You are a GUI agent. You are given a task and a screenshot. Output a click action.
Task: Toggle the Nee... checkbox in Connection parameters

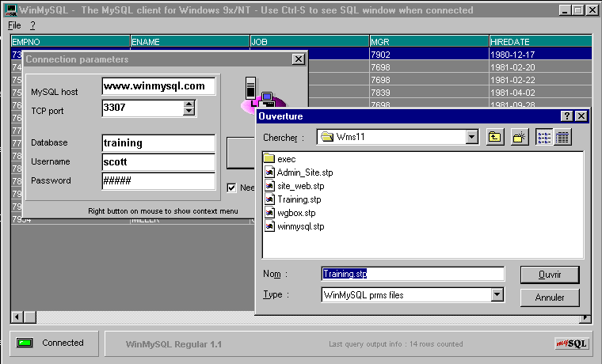(x=231, y=188)
